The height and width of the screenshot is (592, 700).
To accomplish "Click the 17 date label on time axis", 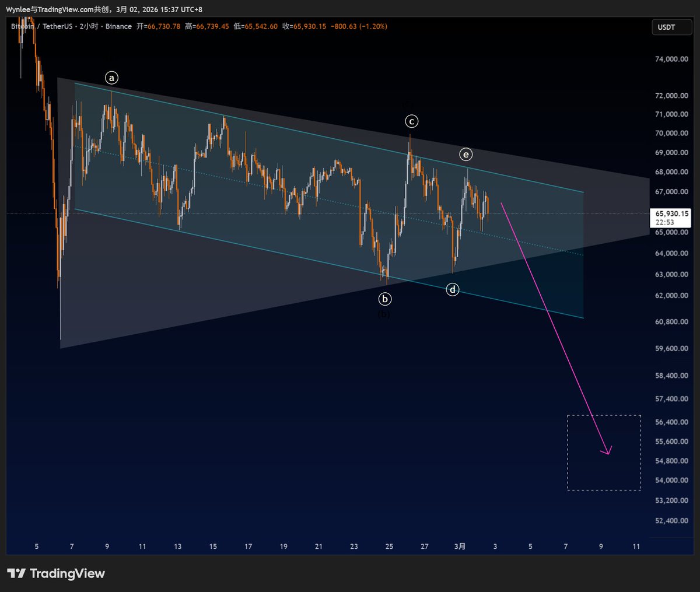I will pos(248,547).
